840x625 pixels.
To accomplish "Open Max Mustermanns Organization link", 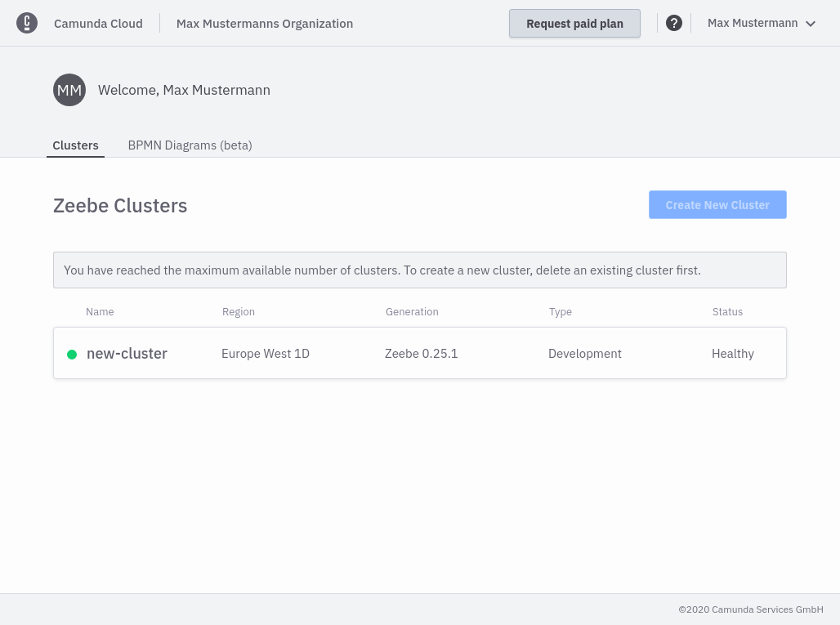I will point(265,24).
